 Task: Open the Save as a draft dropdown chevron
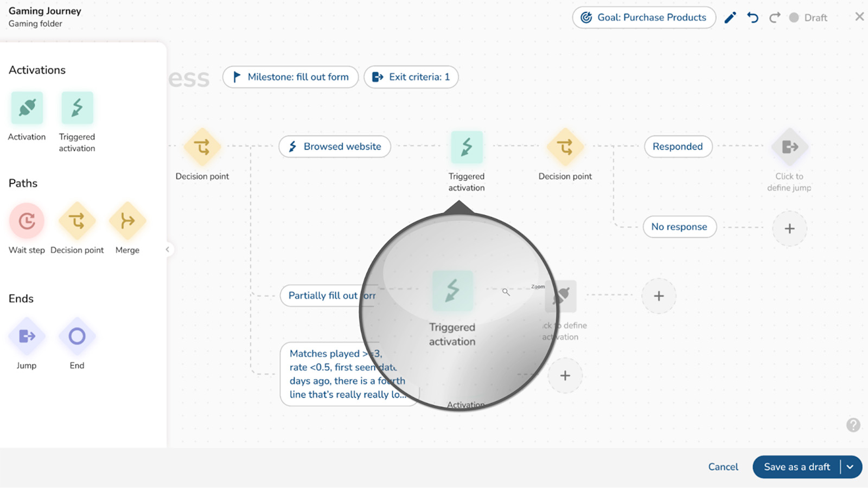point(850,467)
